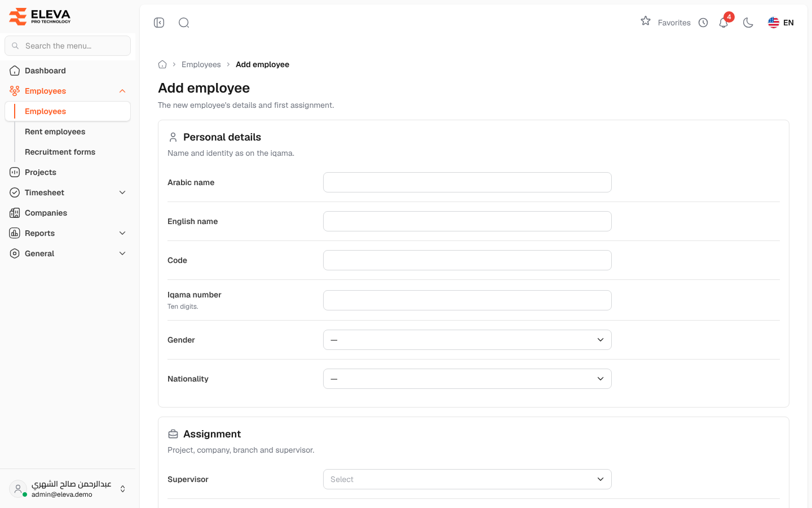Collapse the Employees sidebar group
This screenshot has height=508, width=812.
point(68,91)
